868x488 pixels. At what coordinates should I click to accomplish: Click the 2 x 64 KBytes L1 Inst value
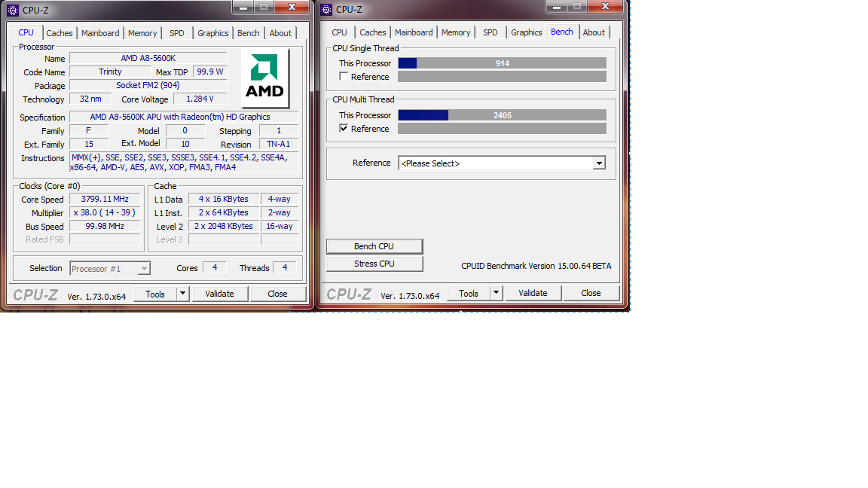pyautogui.click(x=224, y=212)
